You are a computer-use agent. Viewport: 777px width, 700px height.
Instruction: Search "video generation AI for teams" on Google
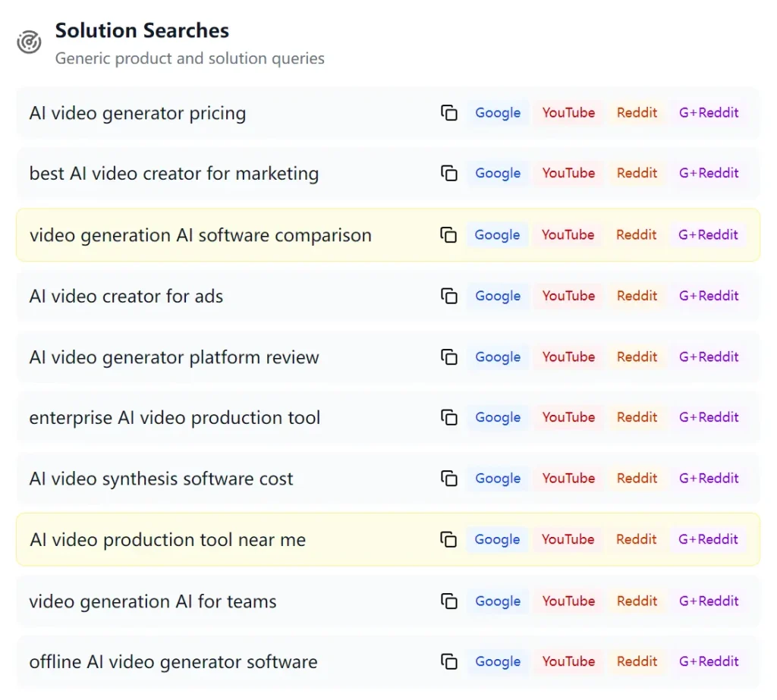pyautogui.click(x=497, y=601)
